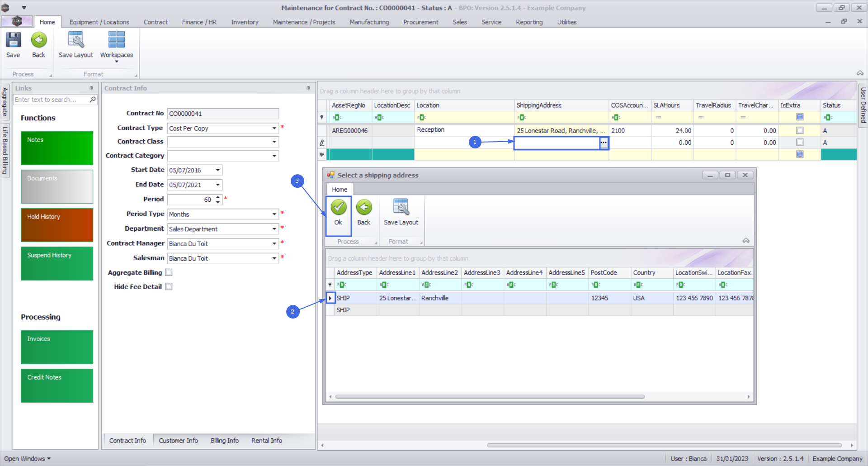The width and height of the screenshot is (868, 466).
Task: Open the Hold History tile
Action: coord(57,225)
